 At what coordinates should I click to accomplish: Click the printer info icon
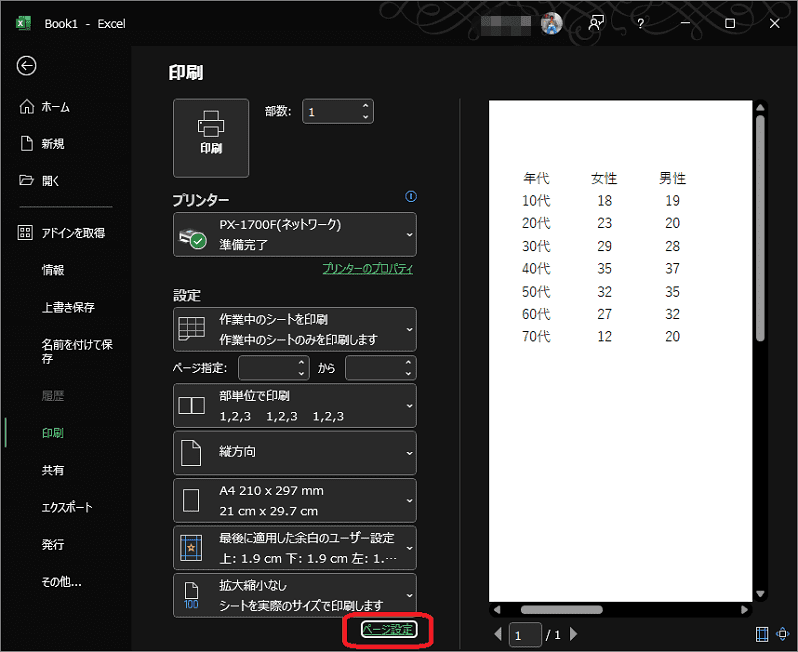[410, 197]
